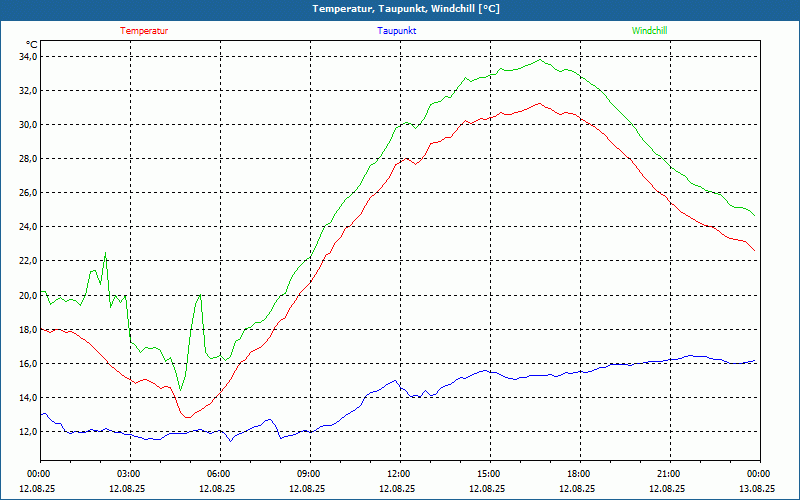The width and height of the screenshot is (800, 500).
Task: Click the '28,0' y-axis value
Action: click(29, 159)
